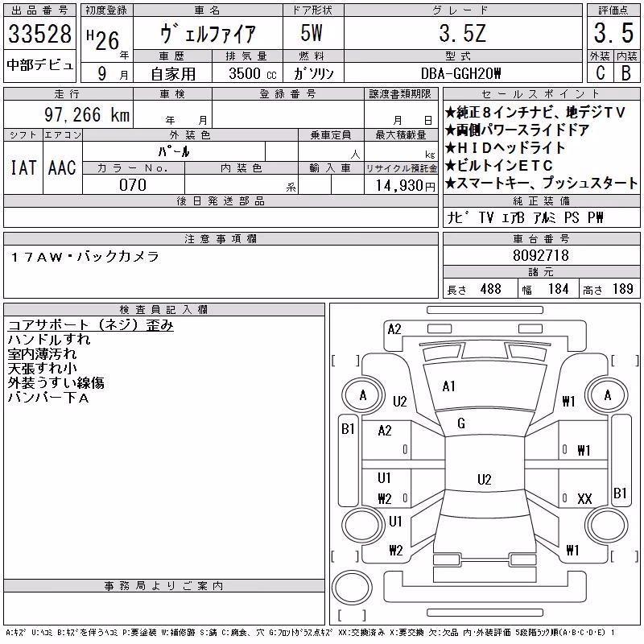Select the door shape value 5W
This screenshot has height=644, width=644.
tap(312, 33)
